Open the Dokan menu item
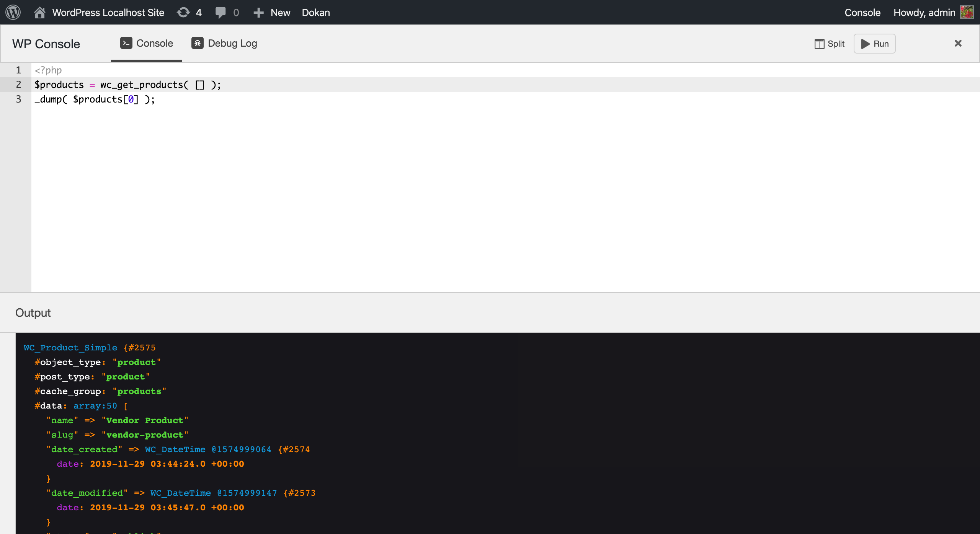Screen dimensions: 980x534 click(x=316, y=13)
